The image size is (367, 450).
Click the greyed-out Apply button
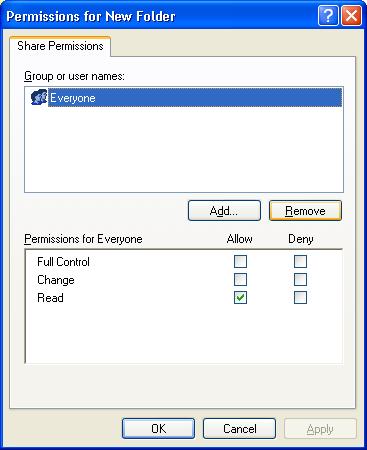pyautogui.click(x=320, y=429)
